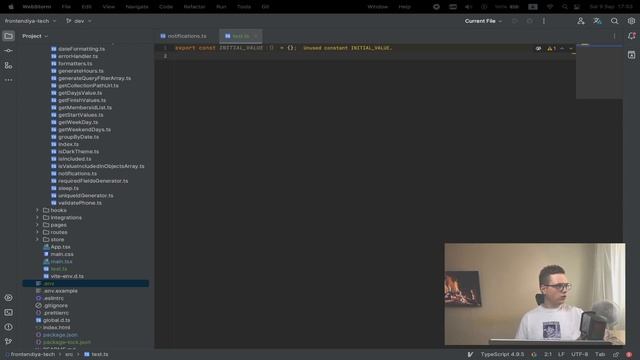Open the Project view dropdown
Screen dimensions: 640x360
[35, 36]
